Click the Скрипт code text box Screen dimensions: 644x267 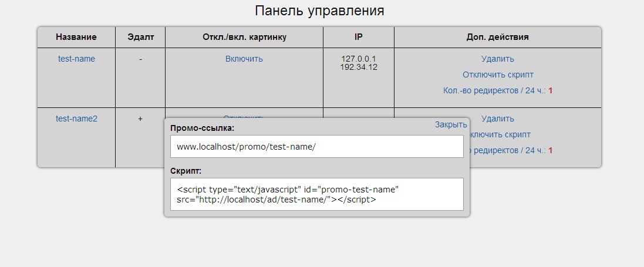pyautogui.click(x=316, y=194)
